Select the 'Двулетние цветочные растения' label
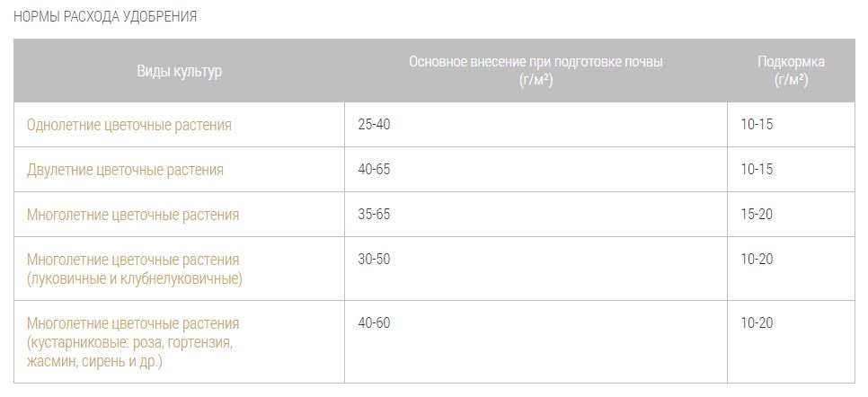The height and width of the screenshot is (397, 868). click(126, 170)
